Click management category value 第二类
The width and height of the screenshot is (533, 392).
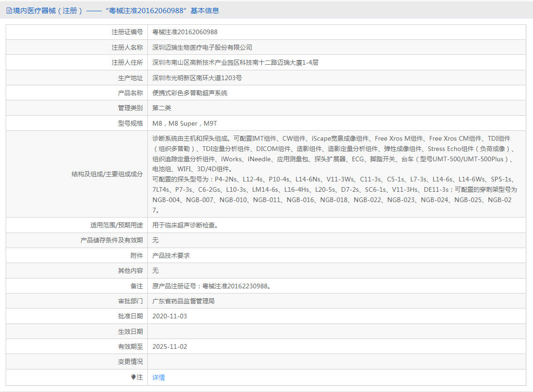click(x=162, y=108)
